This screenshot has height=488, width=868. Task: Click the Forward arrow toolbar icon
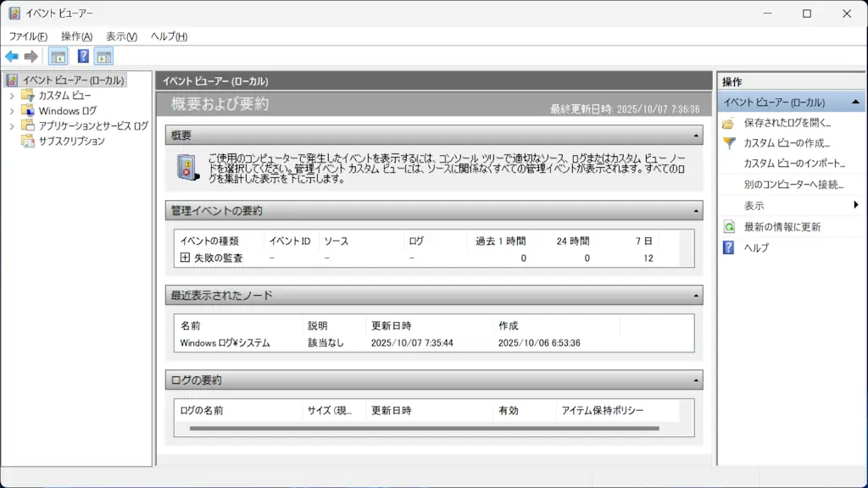tap(31, 57)
